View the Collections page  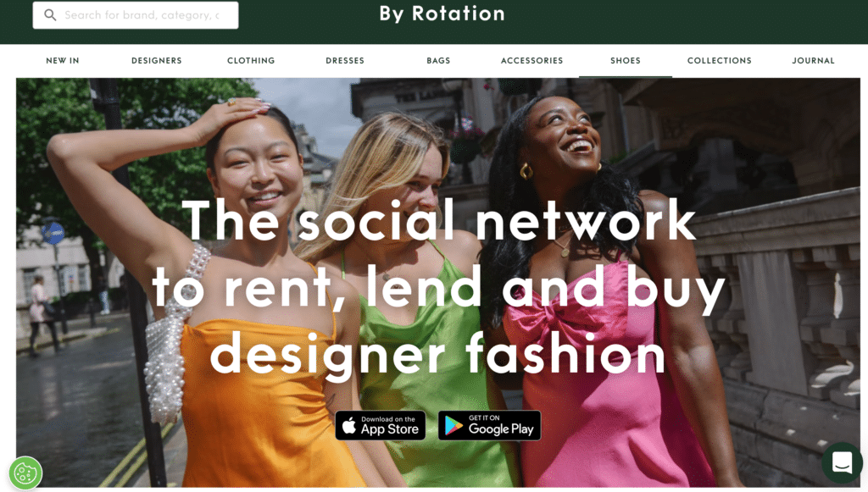720,60
